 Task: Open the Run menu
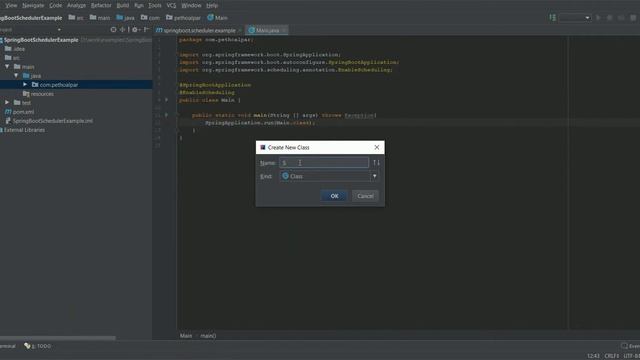[139, 5]
